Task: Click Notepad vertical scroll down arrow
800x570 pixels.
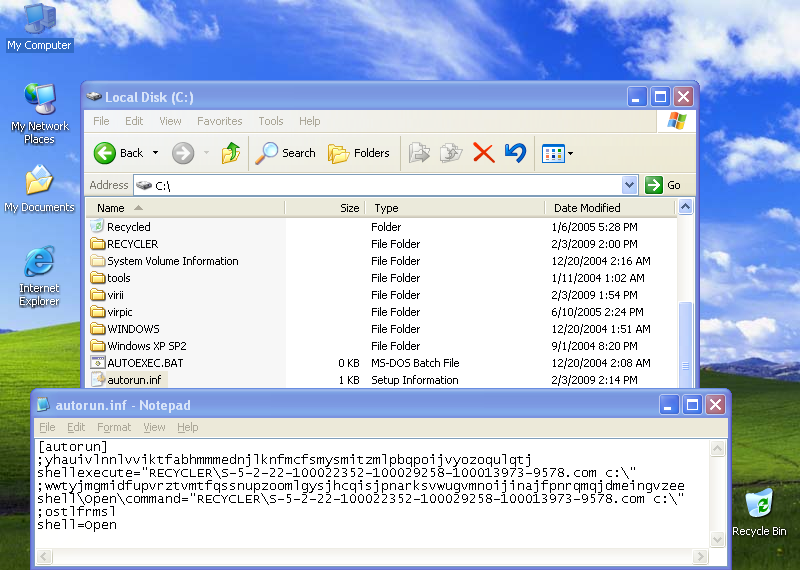Action: coord(717,539)
